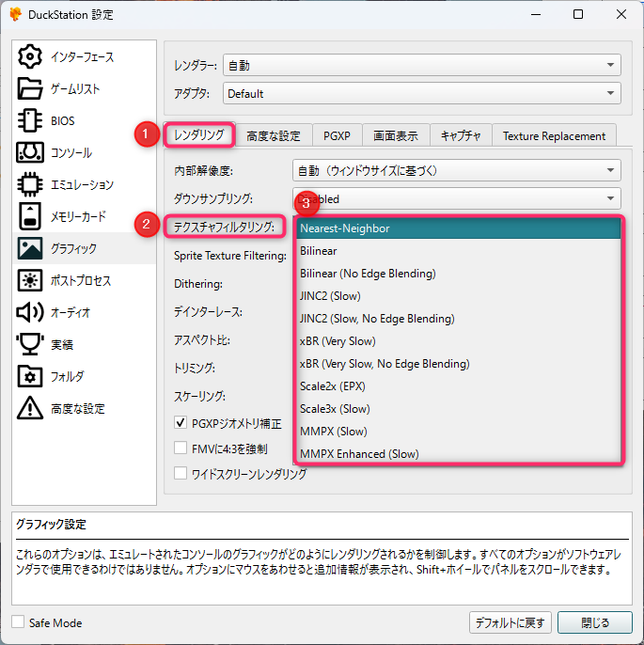Open the BIOS chip icon
The image size is (644, 645).
click(x=30, y=121)
